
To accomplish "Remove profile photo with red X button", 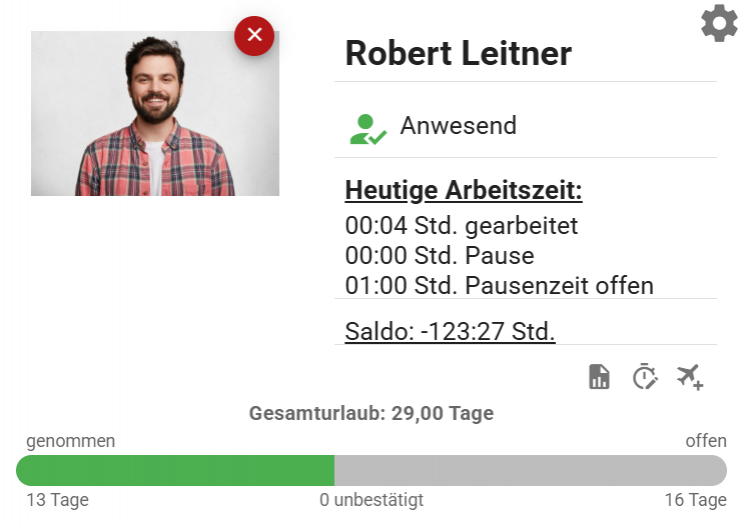I will (254, 35).
